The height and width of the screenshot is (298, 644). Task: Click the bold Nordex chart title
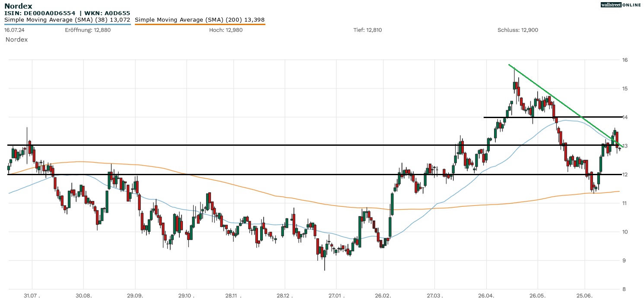click(x=18, y=6)
